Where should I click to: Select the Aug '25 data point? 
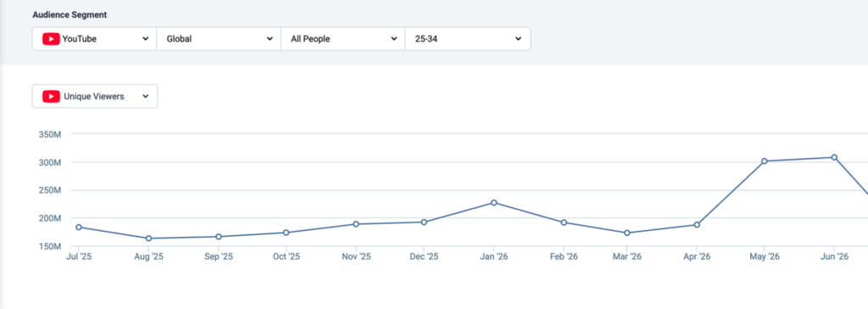[x=148, y=239]
